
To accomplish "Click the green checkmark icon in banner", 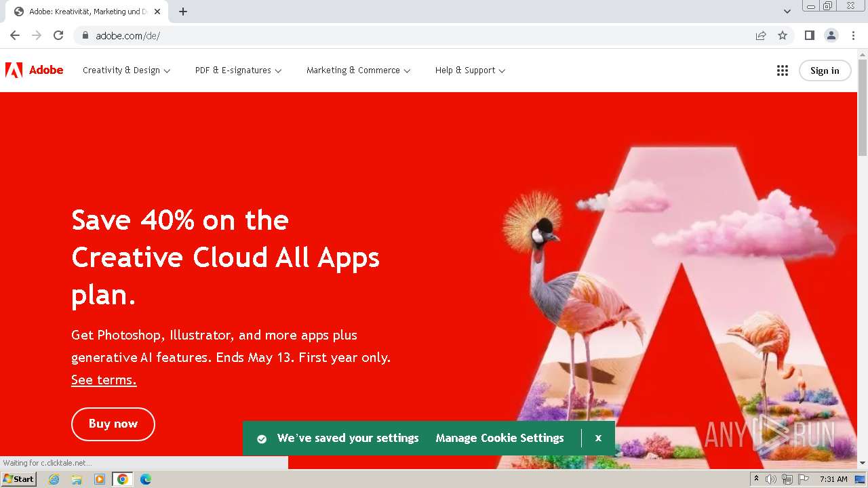I will (262, 439).
